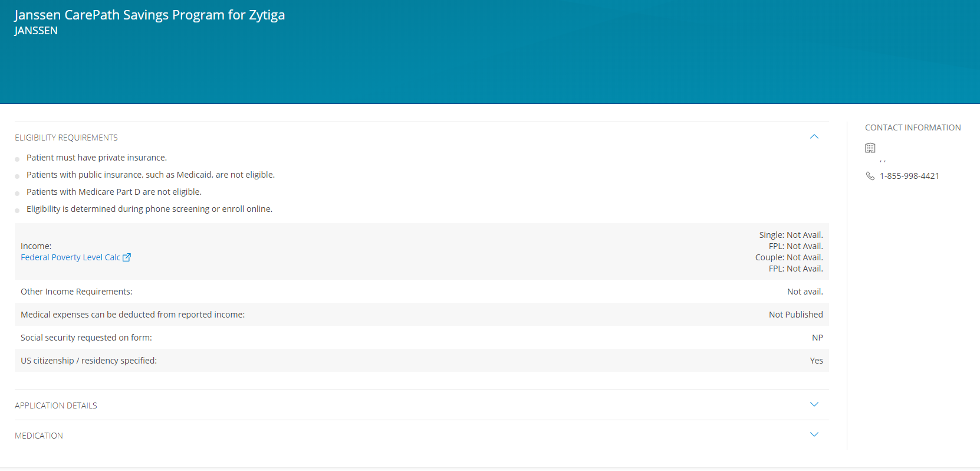Click the external link icon beside FPL Calc
Viewport: 980px width, 471px height.
(x=127, y=257)
